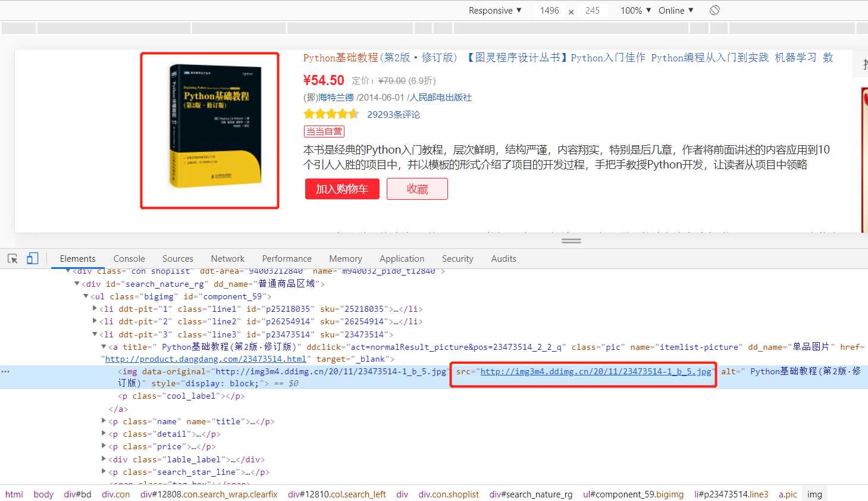Click the ¥54.50 price text
The image size is (868, 501).
pos(324,80)
